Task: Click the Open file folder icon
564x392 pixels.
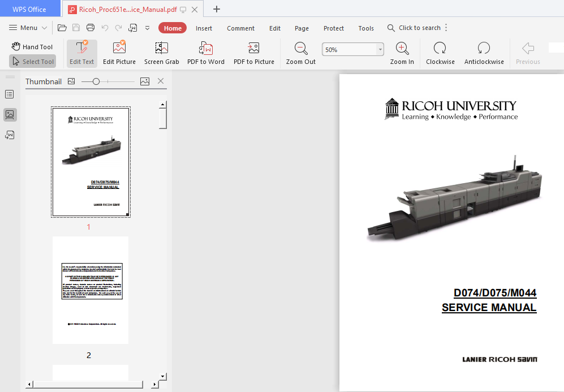Action: click(x=62, y=28)
